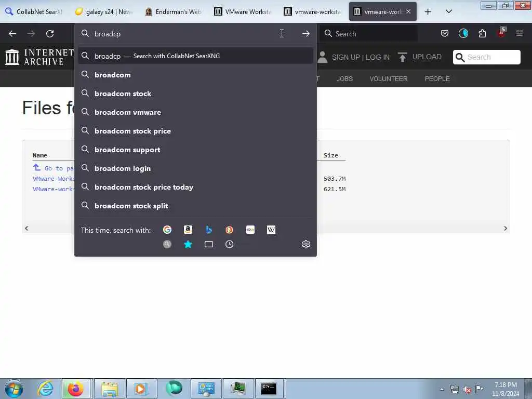Focus the Internet Archive Search field
This screenshot has height=399, width=532.
point(486,57)
